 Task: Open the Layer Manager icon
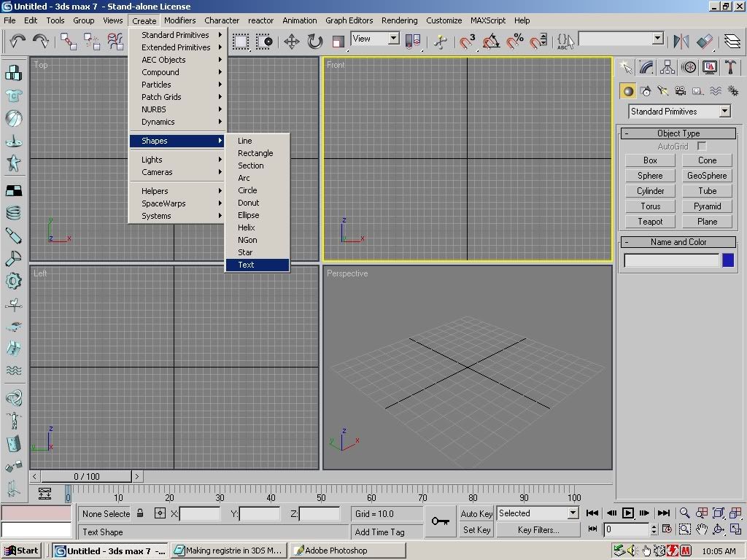(x=732, y=42)
